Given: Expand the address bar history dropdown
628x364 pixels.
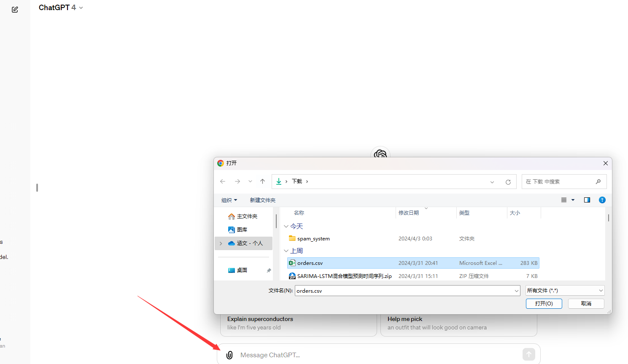Looking at the screenshot, I should click(x=492, y=182).
